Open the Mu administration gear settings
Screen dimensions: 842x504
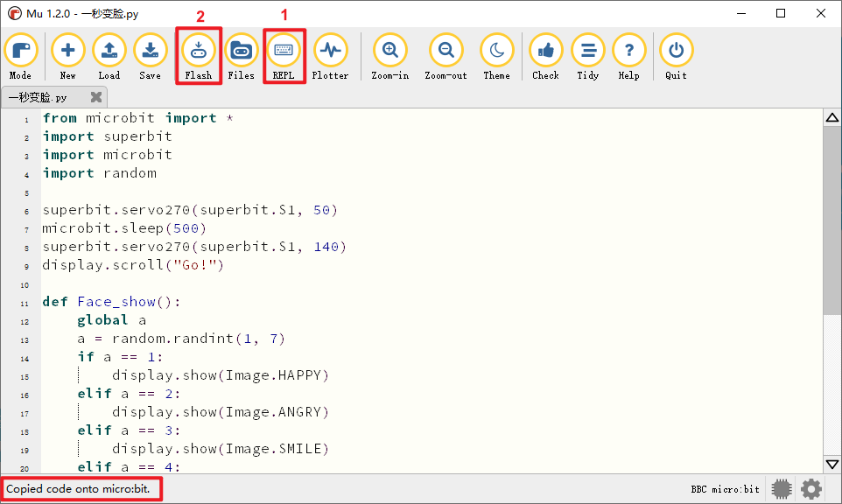point(811,489)
